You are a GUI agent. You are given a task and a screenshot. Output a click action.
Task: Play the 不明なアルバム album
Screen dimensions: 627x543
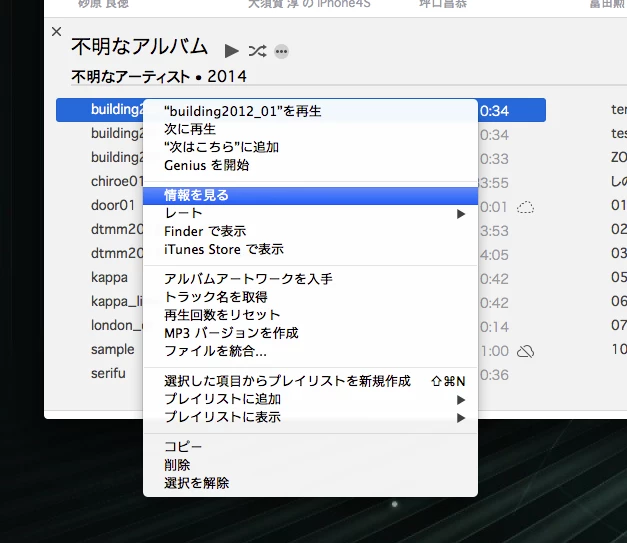[x=232, y=51]
